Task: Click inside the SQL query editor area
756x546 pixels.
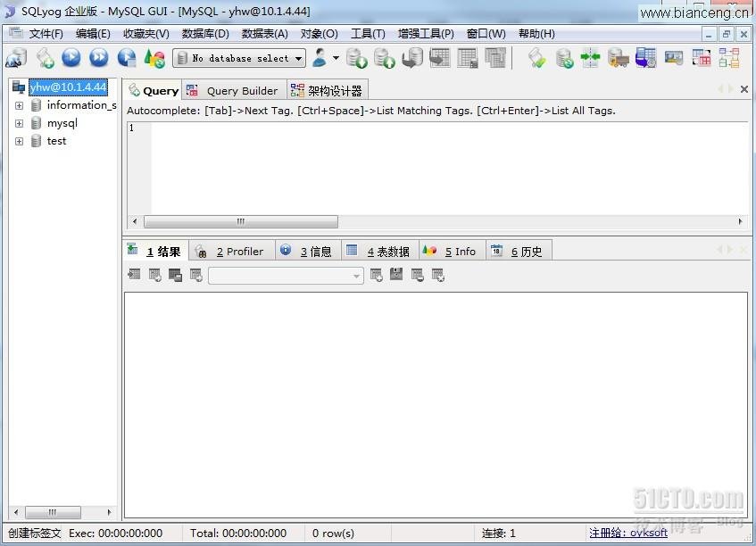Action: pos(448,168)
